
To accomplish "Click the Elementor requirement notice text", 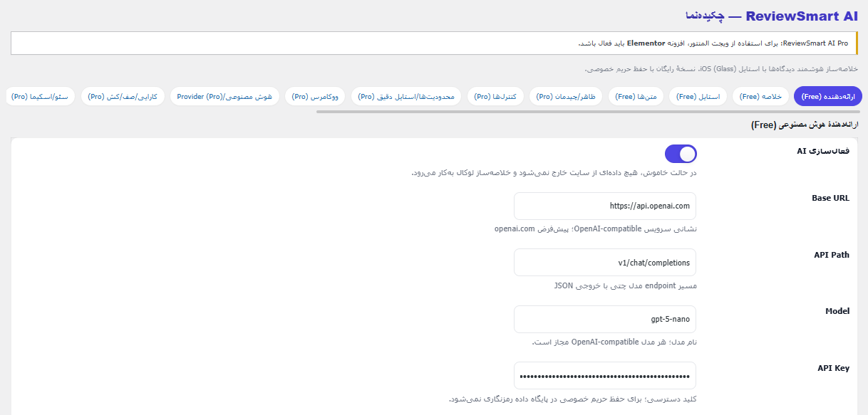I will [x=713, y=43].
